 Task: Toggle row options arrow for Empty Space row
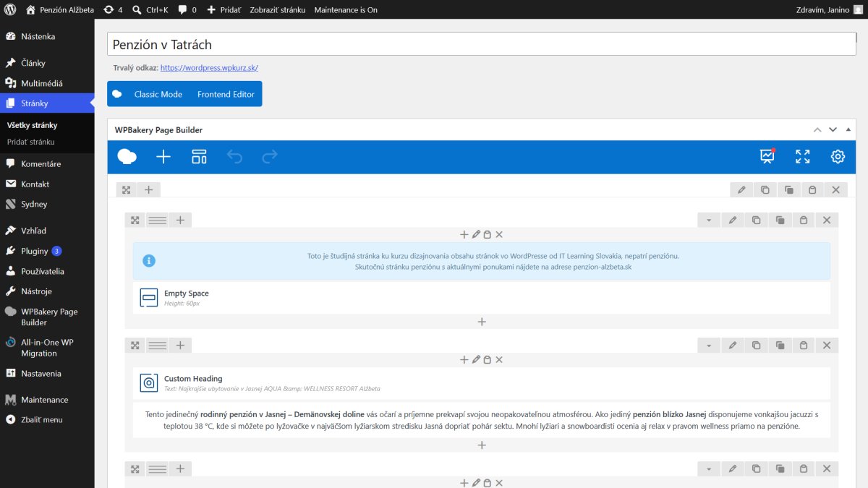pyautogui.click(x=709, y=221)
